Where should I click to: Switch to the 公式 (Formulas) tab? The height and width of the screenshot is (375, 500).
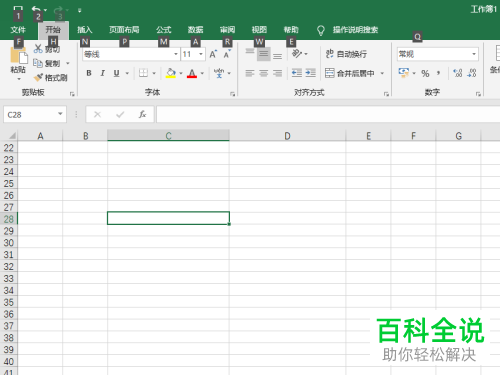(x=163, y=30)
